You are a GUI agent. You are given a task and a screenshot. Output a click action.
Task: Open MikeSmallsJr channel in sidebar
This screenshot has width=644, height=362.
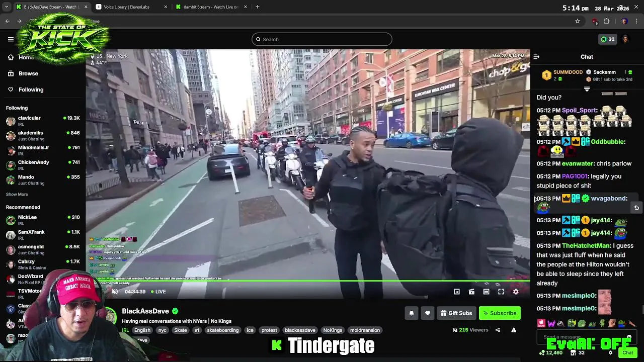coord(43,150)
